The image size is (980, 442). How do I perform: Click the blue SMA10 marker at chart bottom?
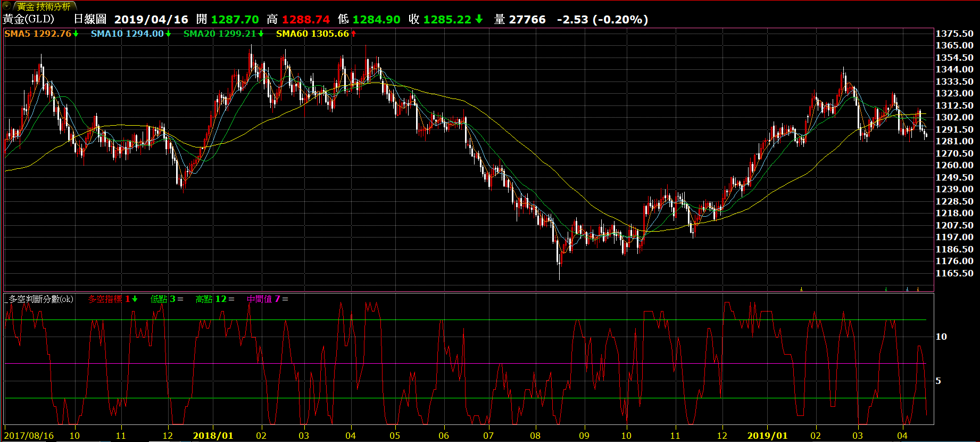[x=907, y=289]
